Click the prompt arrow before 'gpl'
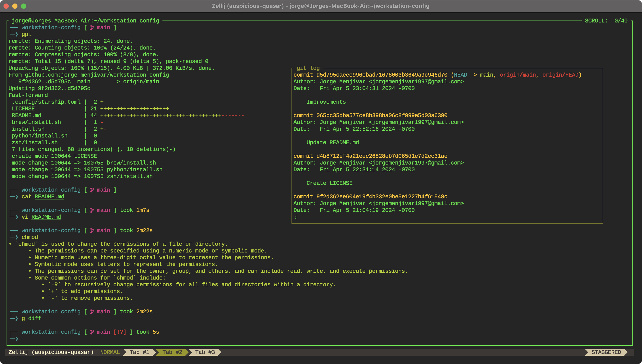The height and width of the screenshot is (364, 642). pyautogui.click(x=17, y=34)
